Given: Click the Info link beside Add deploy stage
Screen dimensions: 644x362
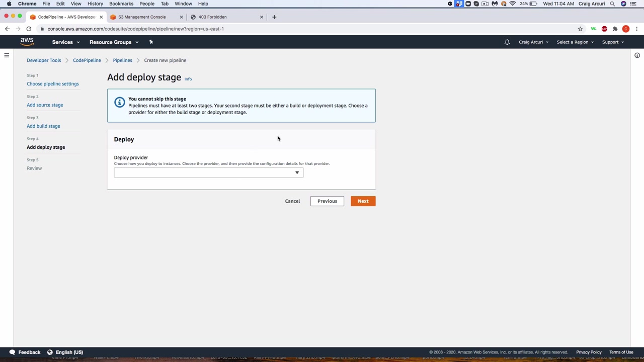Looking at the screenshot, I should click(x=188, y=79).
